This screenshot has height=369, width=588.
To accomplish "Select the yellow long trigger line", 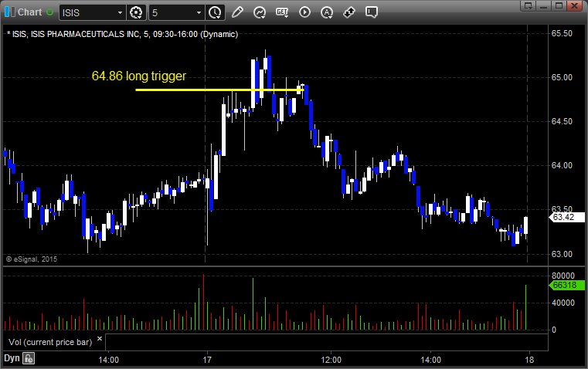I will tap(219, 90).
